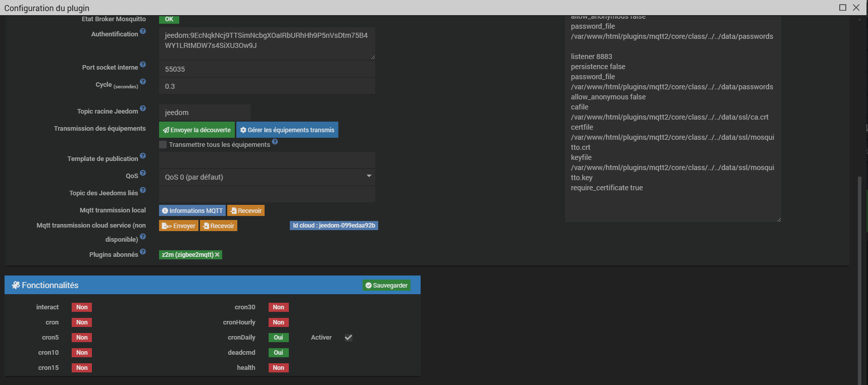Save Fonctionnalités with Sauvegarder button
Viewport: 868px width, 385px height.
point(386,286)
